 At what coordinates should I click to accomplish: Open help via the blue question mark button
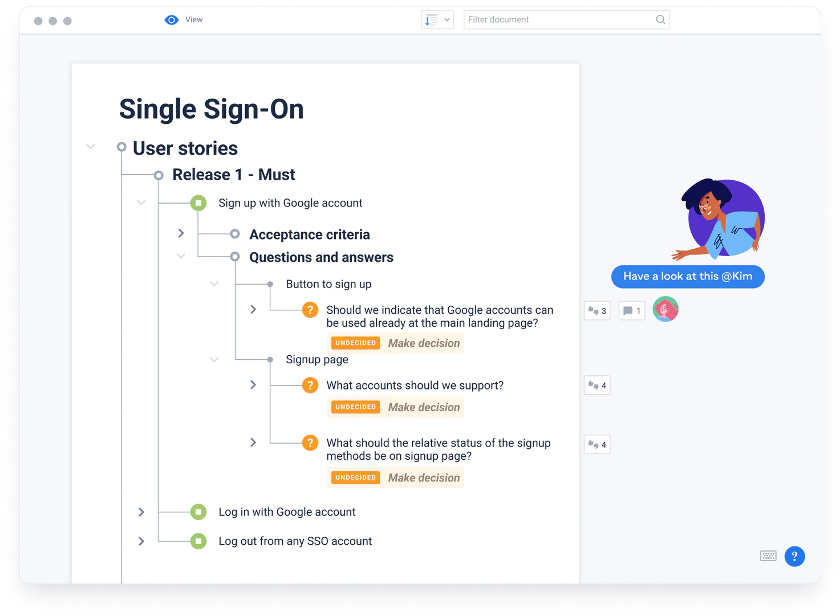pyautogui.click(x=795, y=556)
